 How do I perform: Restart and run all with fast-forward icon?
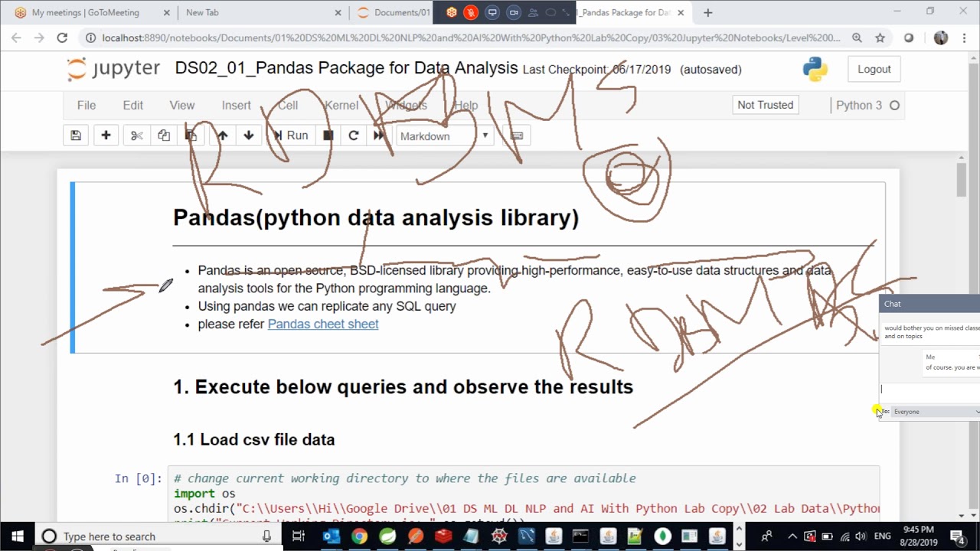point(378,135)
